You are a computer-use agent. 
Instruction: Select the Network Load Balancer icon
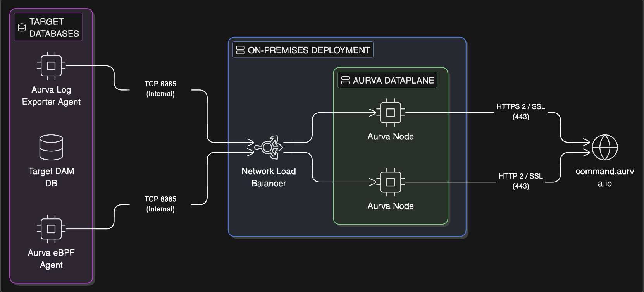tap(269, 147)
